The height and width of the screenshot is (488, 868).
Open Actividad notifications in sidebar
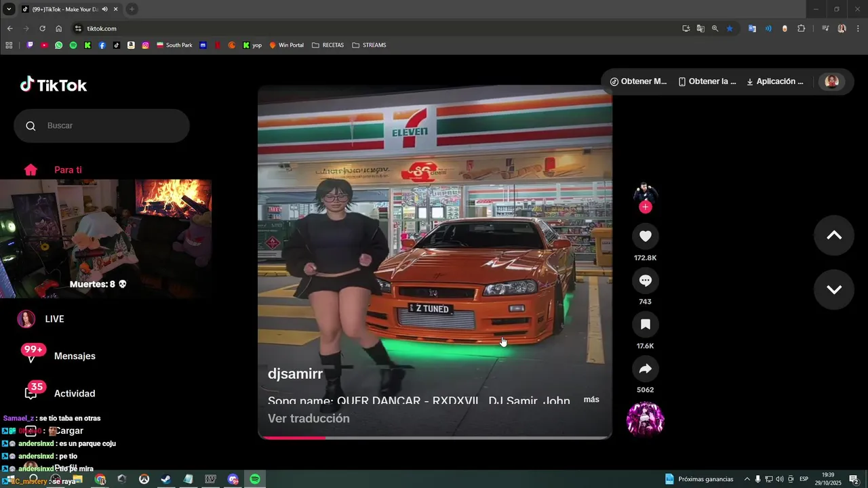pyautogui.click(x=60, y=393)
